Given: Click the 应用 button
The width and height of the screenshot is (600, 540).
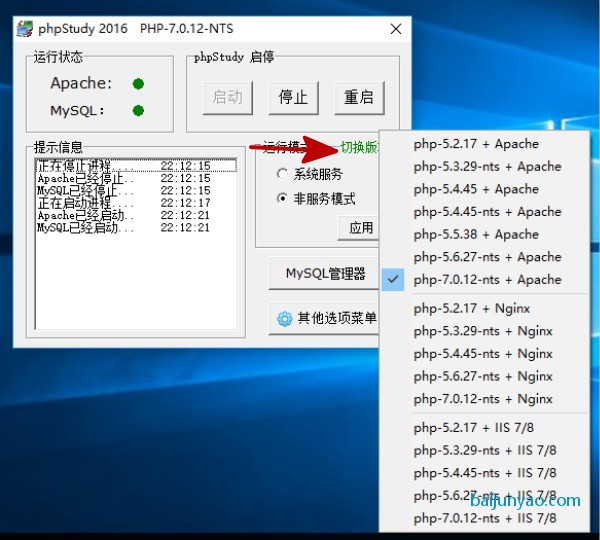Looking at the screenshot, I should pyautogui.click(x=359, y=228).
